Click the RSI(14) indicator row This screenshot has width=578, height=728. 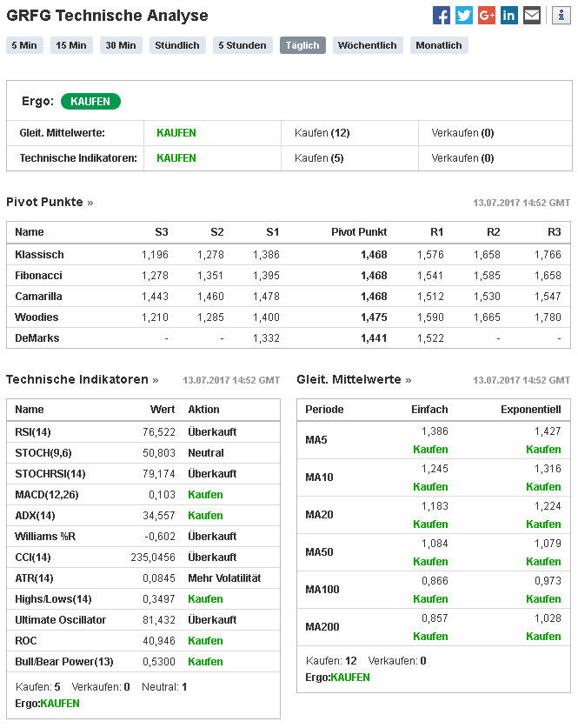pos(143,432)
